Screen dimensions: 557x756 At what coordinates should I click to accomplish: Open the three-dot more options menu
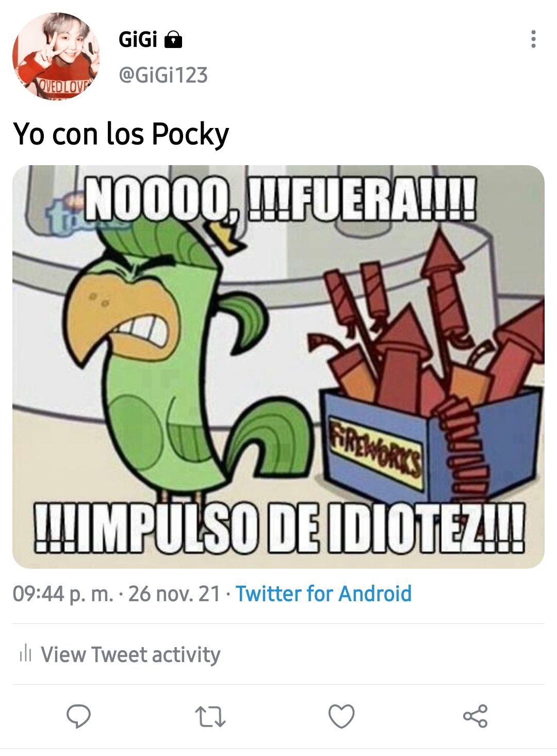pyautogui.click(x=533, y=39)
